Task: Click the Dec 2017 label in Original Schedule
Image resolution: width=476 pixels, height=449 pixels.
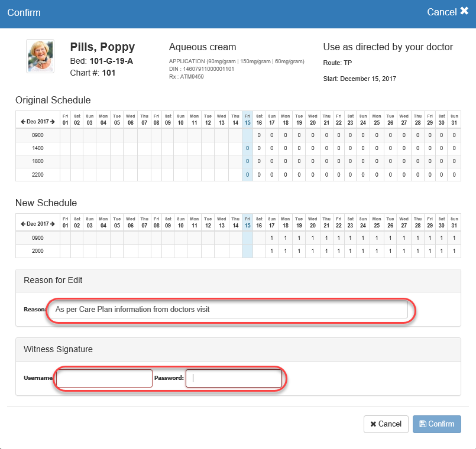Action: [x=37, y=122]
